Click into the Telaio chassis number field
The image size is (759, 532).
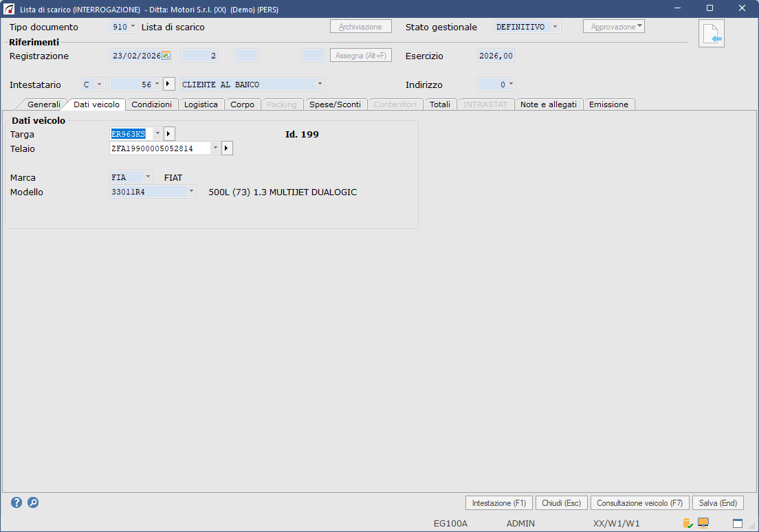pos(160,148)
